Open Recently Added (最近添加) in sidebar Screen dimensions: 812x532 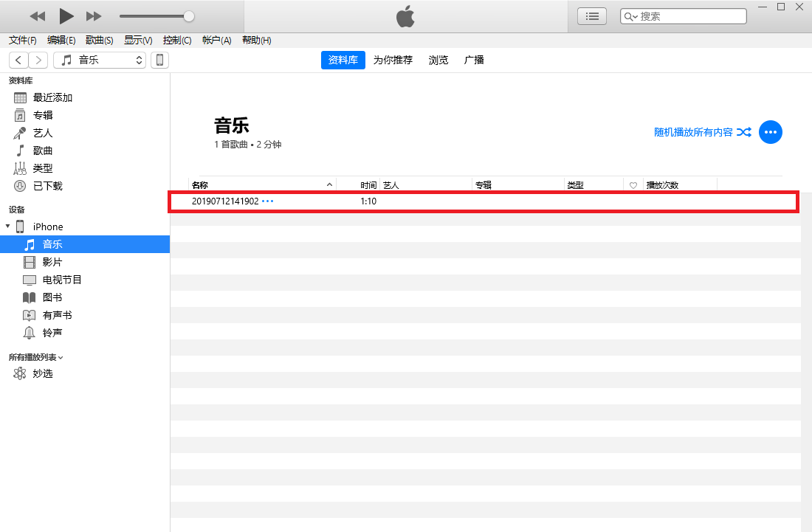point(52,97)
